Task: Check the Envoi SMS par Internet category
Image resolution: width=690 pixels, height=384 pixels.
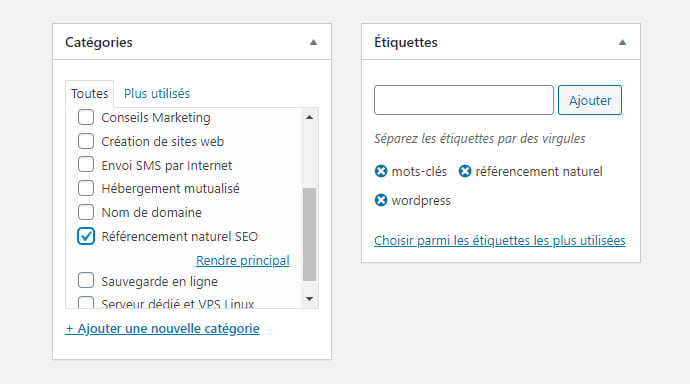Action: (86, 165)
